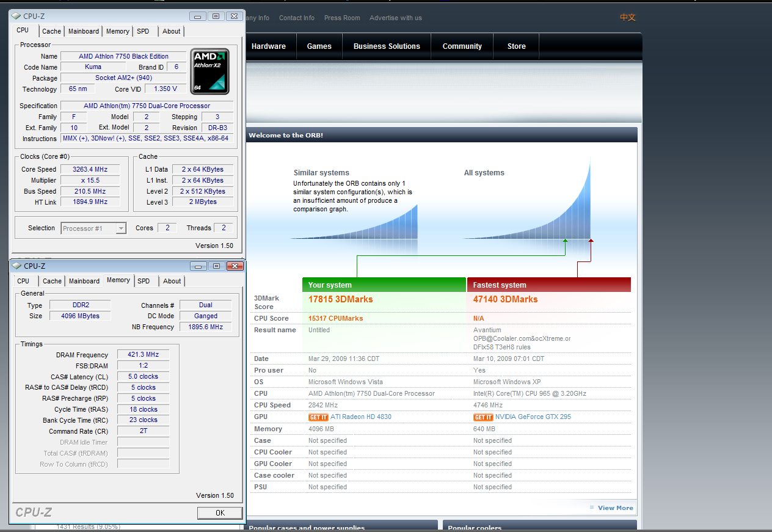The width and height of the screenshot is (772, 532).
Task: Click the DC Mode Ganged value
Action: coord(206,316)
